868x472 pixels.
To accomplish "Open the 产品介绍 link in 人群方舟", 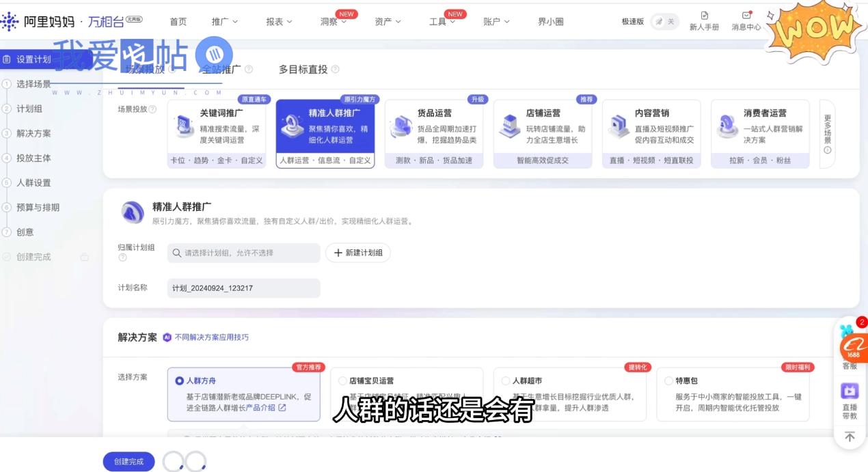I will 266,408.
